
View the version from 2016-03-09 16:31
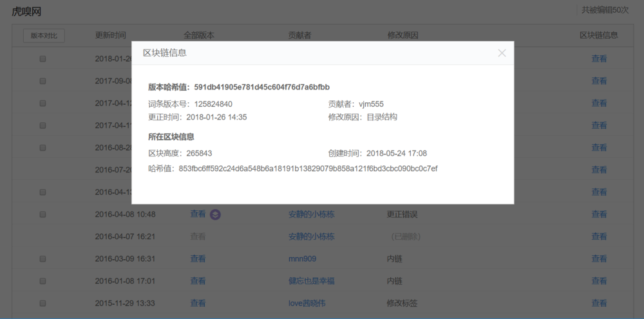(x=198, y=259)
